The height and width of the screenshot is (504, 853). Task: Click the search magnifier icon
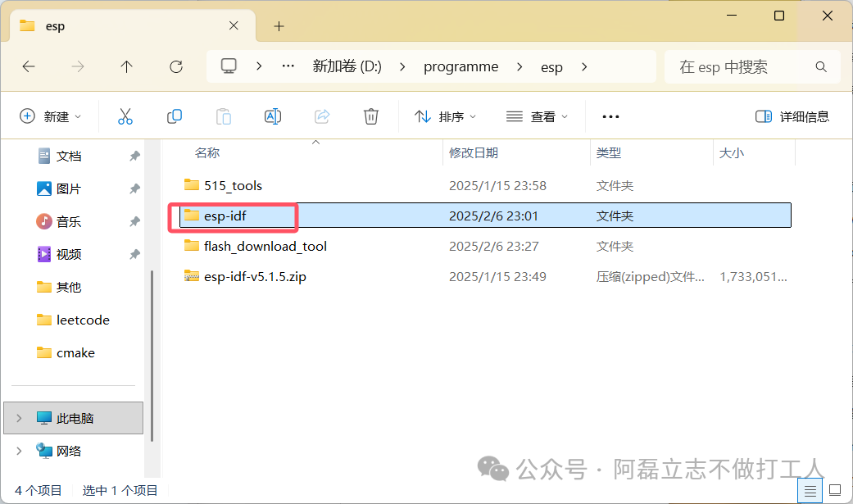point(821,67)
